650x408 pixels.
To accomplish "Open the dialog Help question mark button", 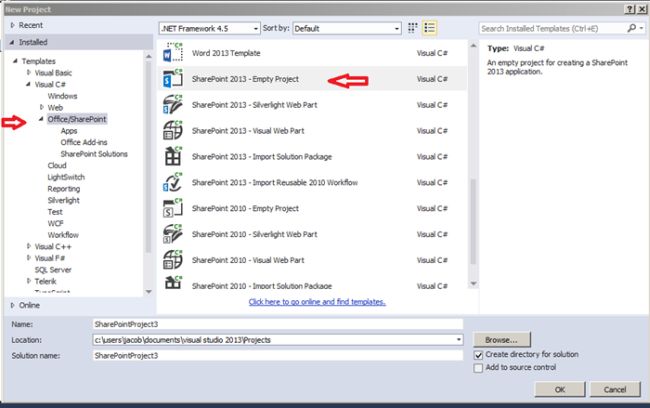I will pos(629,9).
